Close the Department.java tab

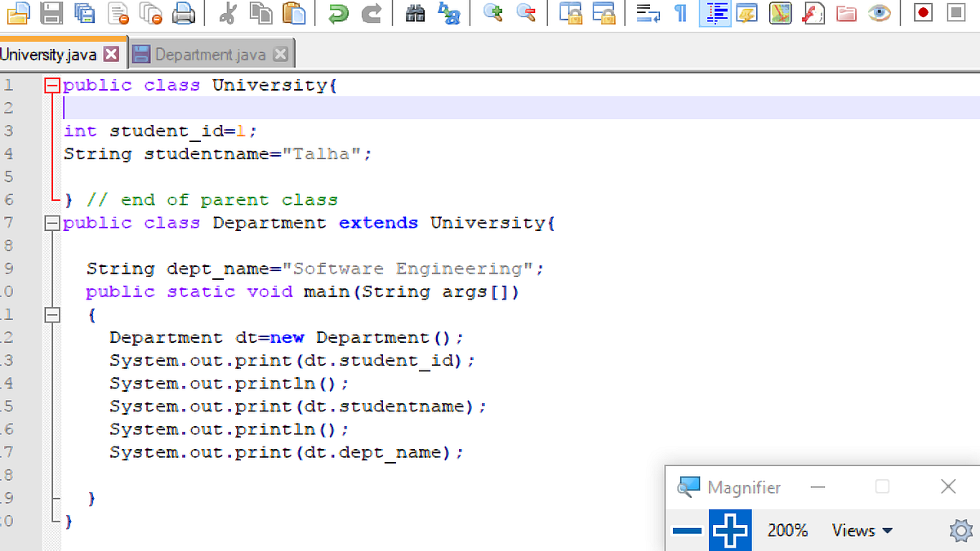click(x=280, y=55)
